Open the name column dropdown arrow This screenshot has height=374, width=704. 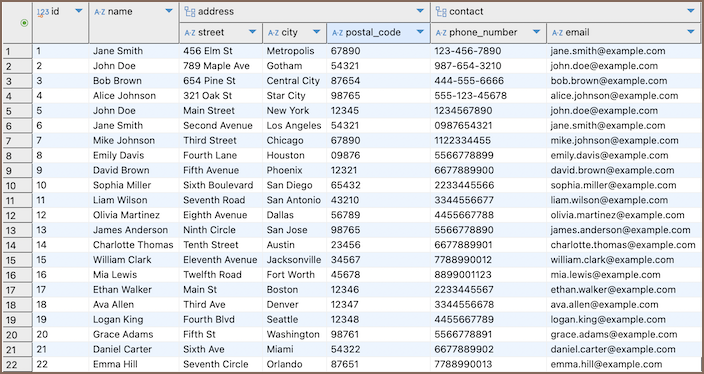pyautogui.click(x=169, y=11)
